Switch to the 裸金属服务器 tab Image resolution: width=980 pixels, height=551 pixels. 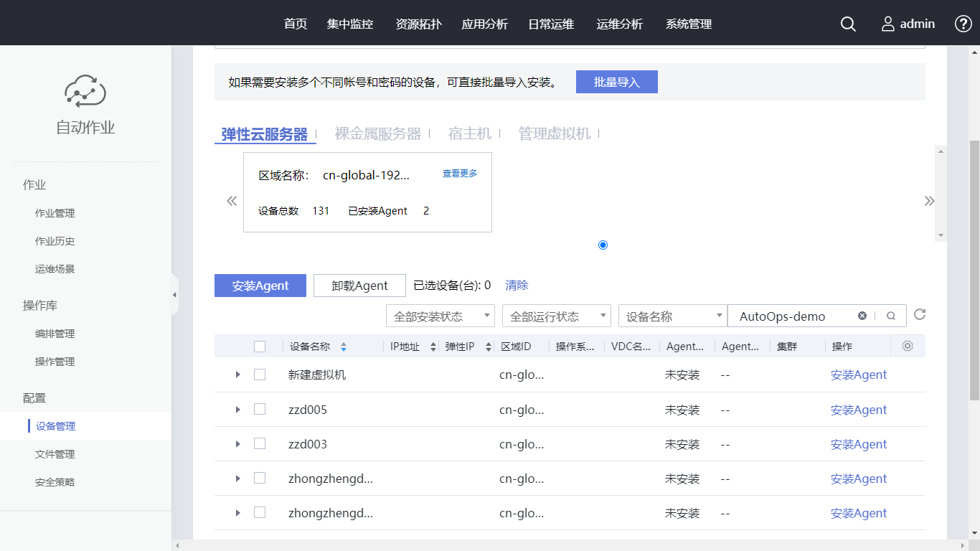378,134
